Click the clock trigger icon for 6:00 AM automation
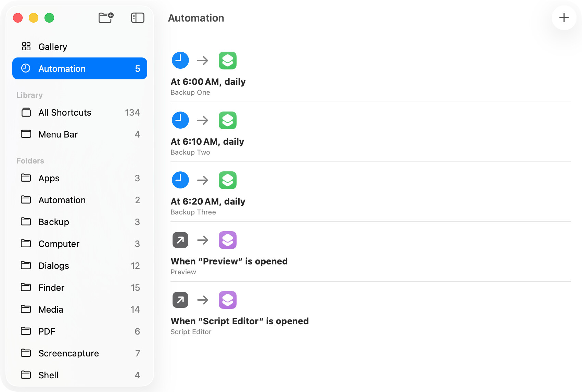The width and height of the screenshot is (582, 392). point(180,60)
